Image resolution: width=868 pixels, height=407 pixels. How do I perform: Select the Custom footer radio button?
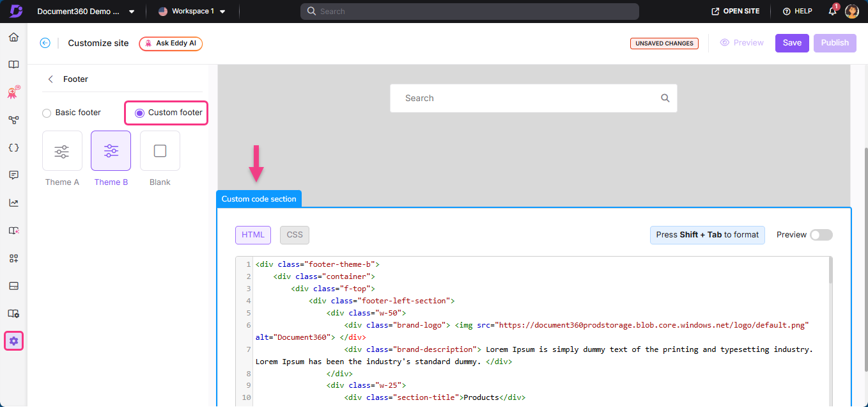[139, 113]
